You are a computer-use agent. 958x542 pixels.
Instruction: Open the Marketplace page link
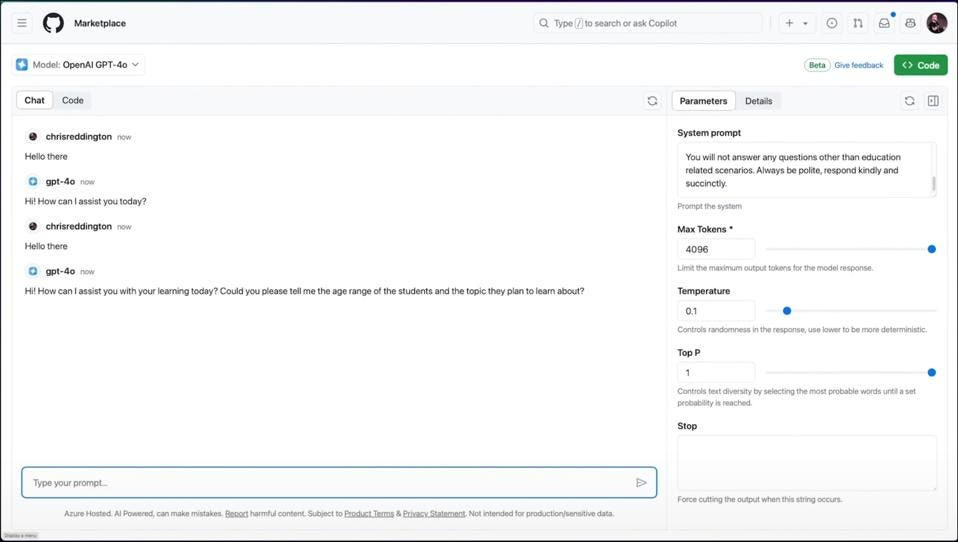click(100, 23)
